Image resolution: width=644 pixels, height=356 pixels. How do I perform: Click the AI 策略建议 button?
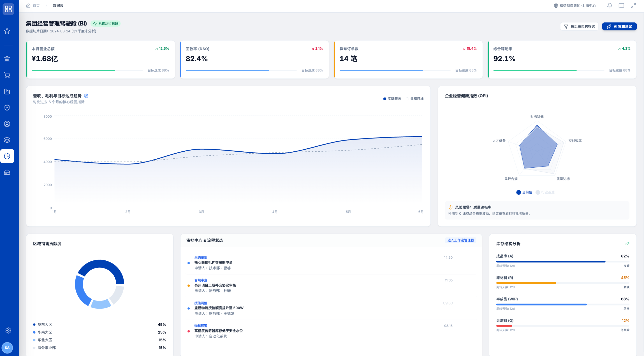click(x=619, y=26)
